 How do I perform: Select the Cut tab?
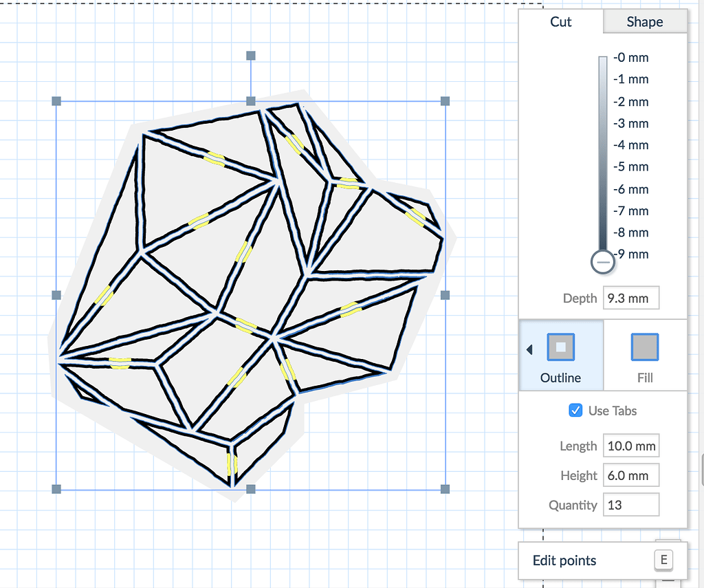(x=560, y=21)
